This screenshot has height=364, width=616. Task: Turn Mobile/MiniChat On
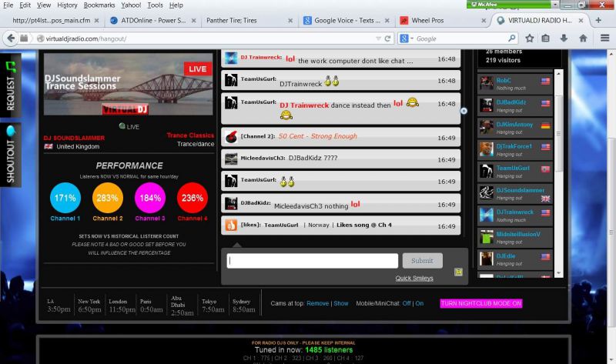click(420, 303)
